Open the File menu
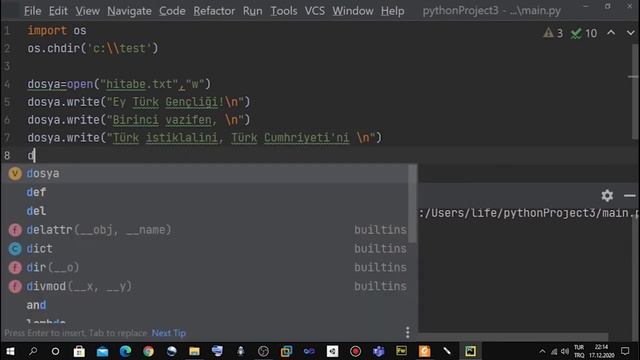Image resolution: width=640 pixels, height=360 pixels. pyautogui.click(x=32, y=11)
